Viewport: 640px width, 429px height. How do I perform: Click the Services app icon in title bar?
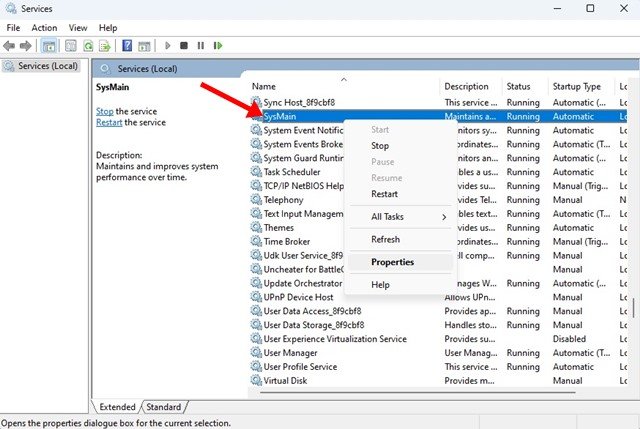point(11,8)
